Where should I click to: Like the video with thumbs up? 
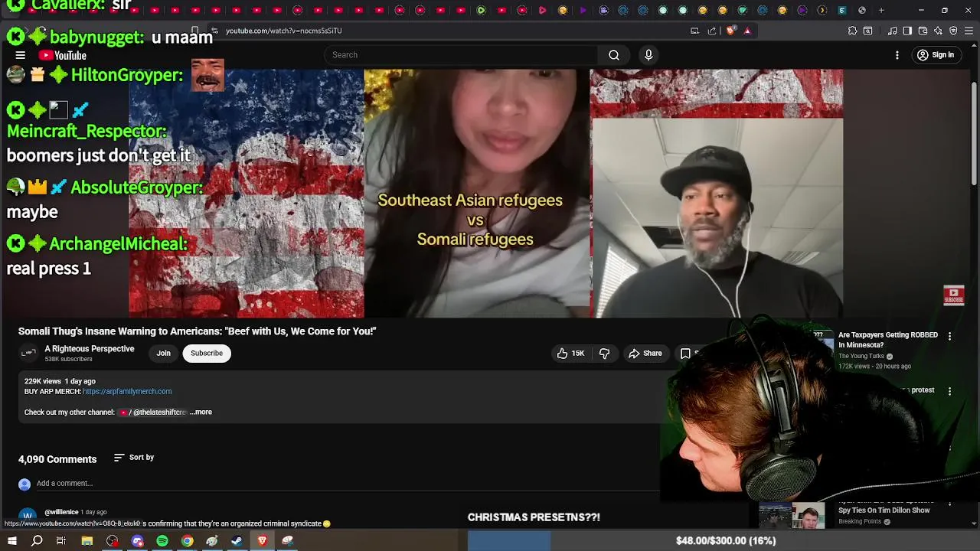(x=570, y=354)
